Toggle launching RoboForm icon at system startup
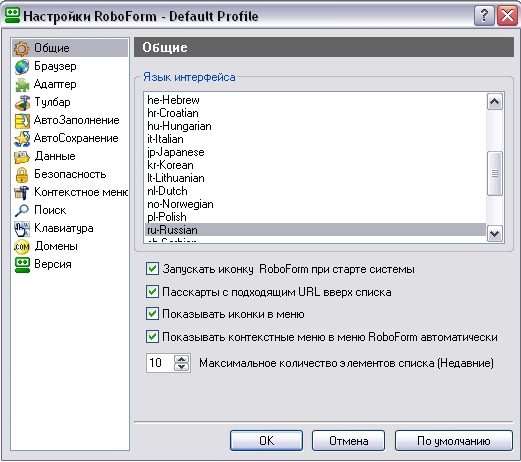 (x=152, y=269)
